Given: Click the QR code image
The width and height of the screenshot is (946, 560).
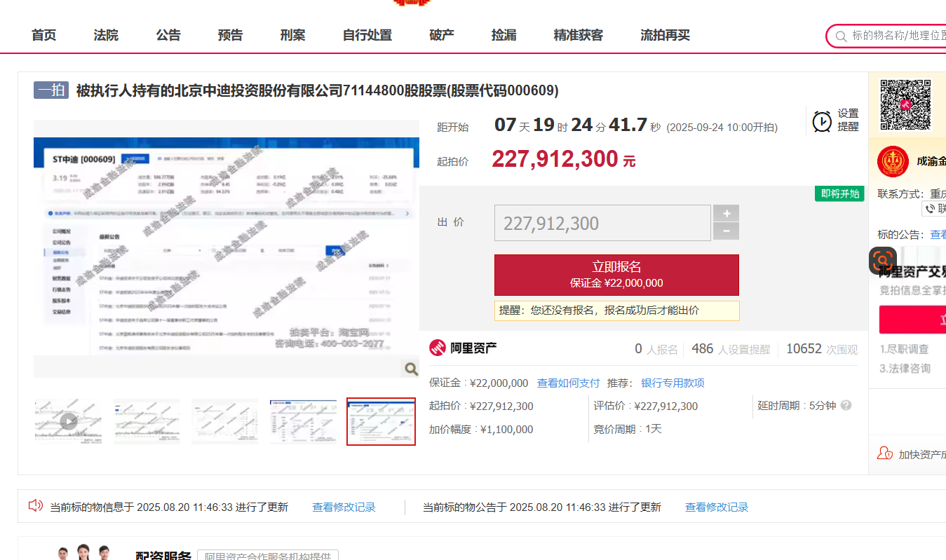Looking at the screenshot, I should (905, 104).
